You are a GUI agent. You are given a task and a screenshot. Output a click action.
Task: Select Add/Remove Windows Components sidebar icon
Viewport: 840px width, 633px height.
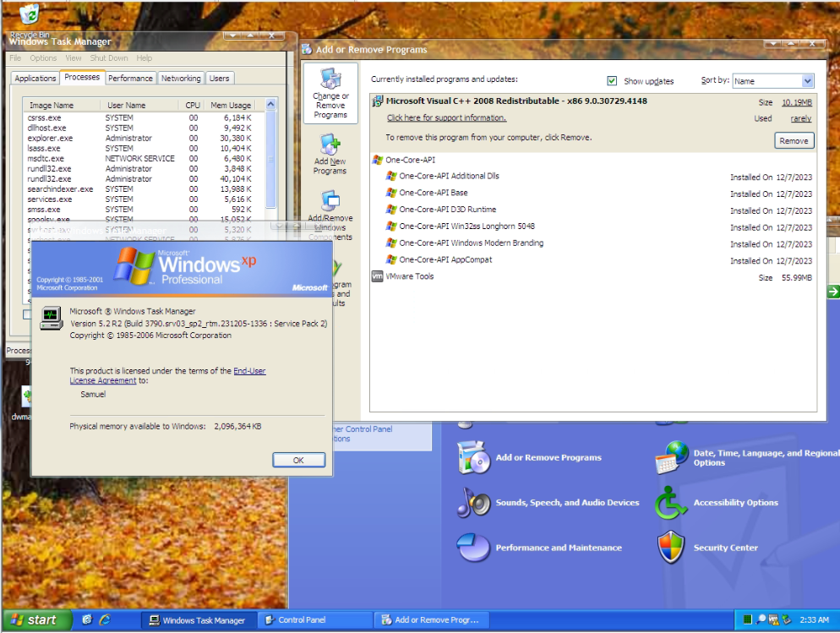tap(330, 216)
